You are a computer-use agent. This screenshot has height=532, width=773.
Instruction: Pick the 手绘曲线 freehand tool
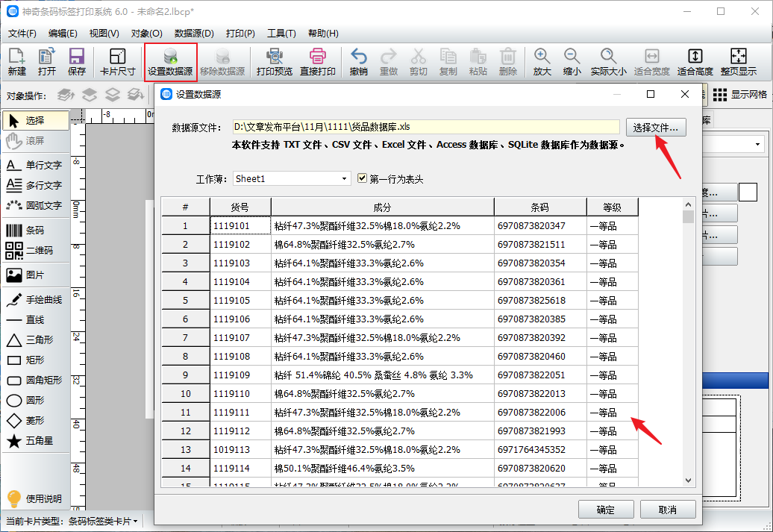36,300
